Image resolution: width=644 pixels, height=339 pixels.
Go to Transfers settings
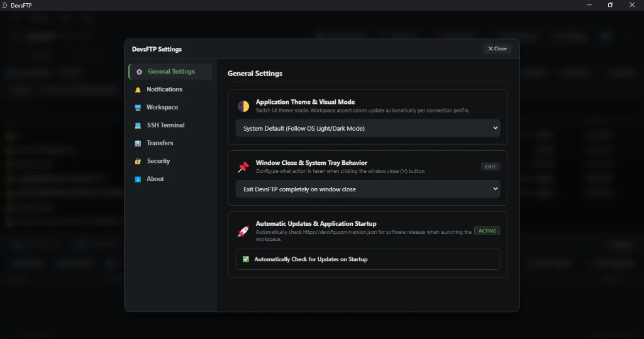click(x=170, y=143)
